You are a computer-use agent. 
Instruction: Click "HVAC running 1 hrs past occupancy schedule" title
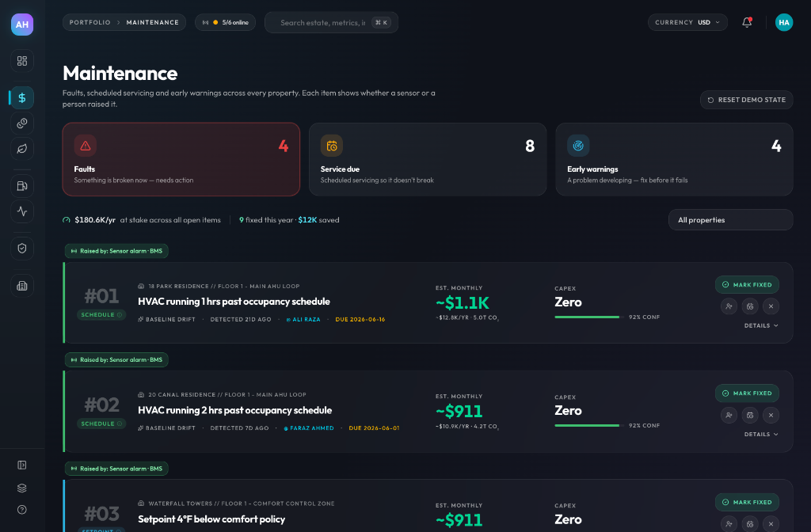tap(234, 302)
